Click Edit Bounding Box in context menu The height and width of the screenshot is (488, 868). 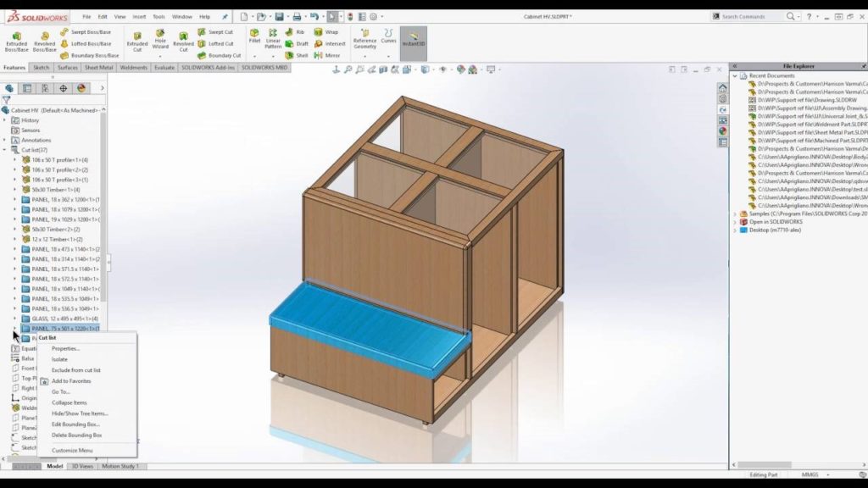76,424
